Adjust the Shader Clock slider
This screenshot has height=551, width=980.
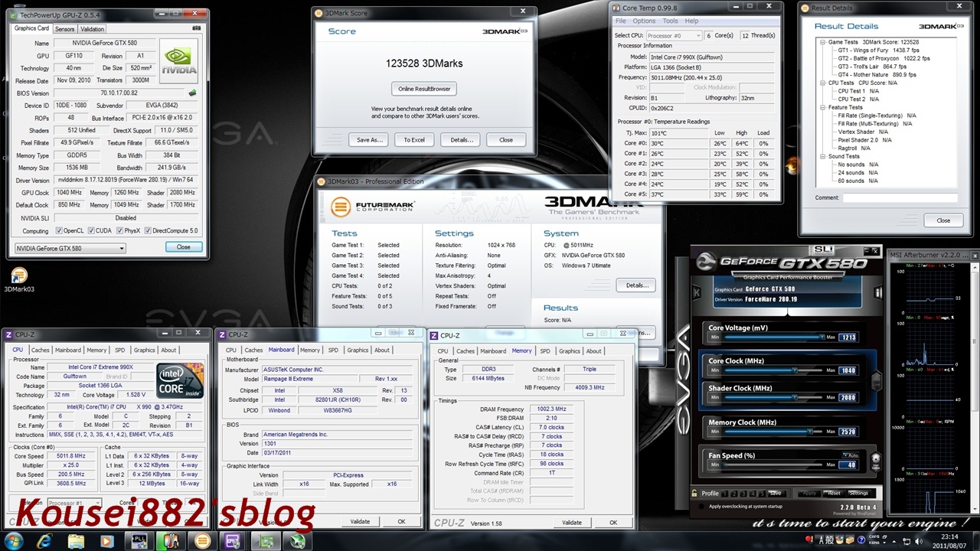tap(773, 397)
